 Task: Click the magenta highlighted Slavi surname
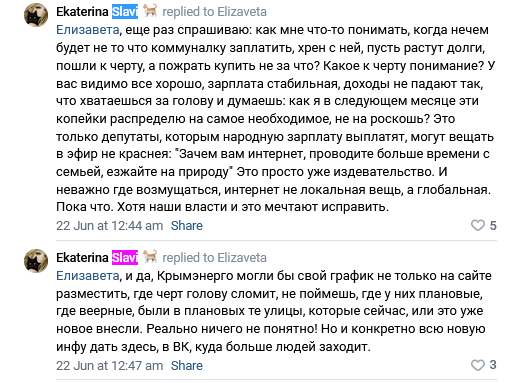point(125,258)
